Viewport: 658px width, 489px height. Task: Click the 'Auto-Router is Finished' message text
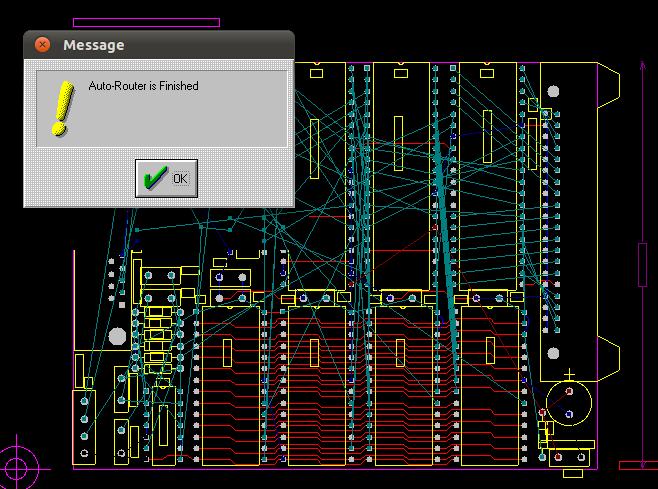[x=143, y=87]
